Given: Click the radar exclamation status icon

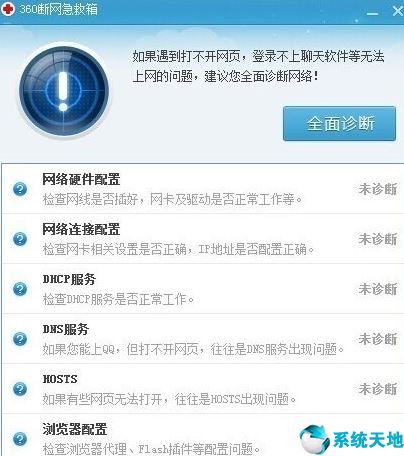Looking at the screenshot, I should [64, 91].
